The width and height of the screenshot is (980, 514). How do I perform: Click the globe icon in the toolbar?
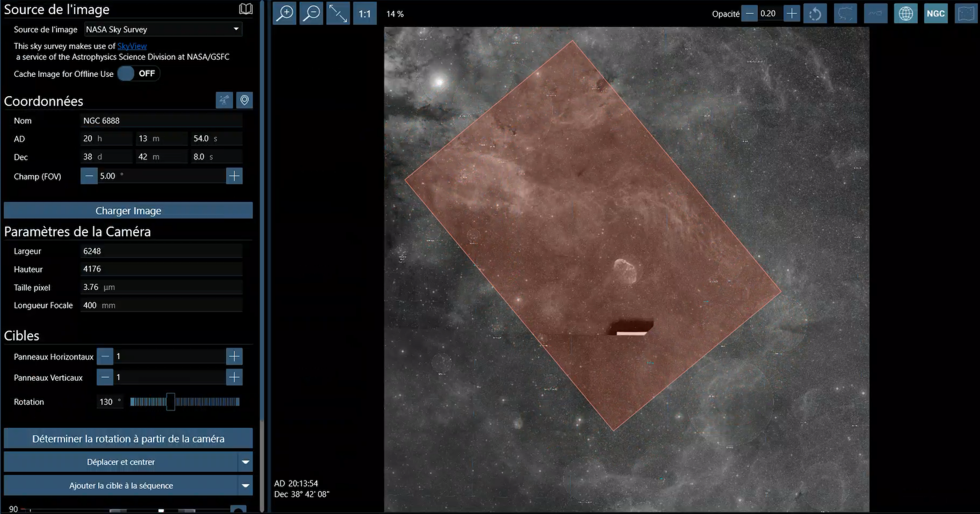906,14
